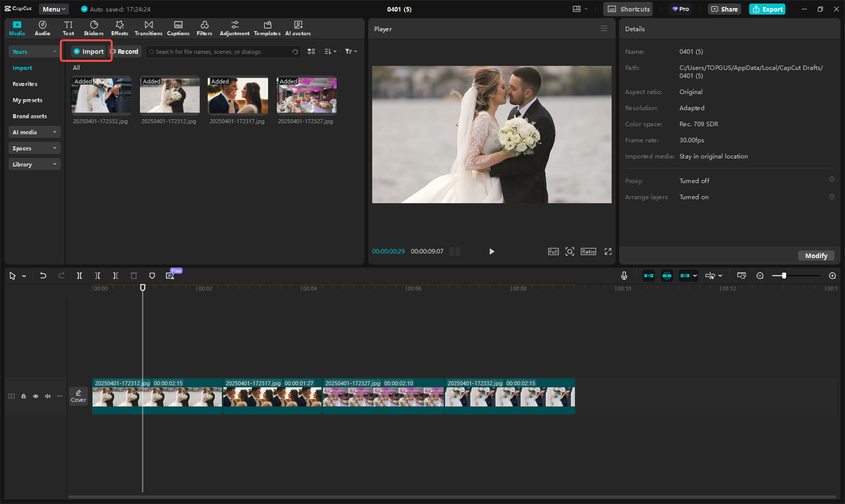Click the Export button
This screenshot has height=504, width=845.
(x=767, y=9)
